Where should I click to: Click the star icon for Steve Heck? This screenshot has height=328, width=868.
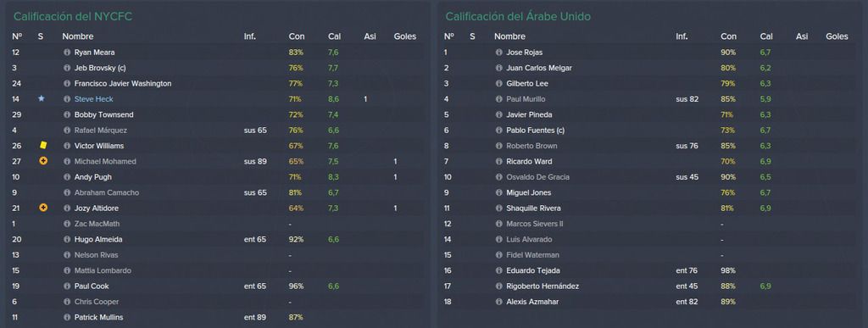41,98
